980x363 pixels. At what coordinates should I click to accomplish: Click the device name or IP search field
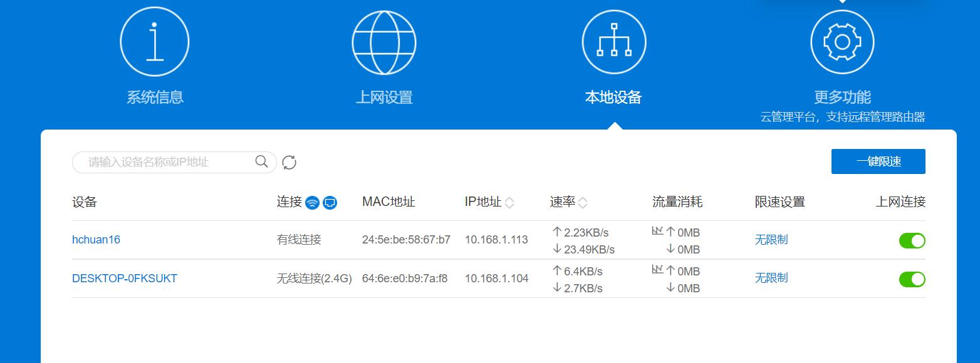click(x=163, y=161)
